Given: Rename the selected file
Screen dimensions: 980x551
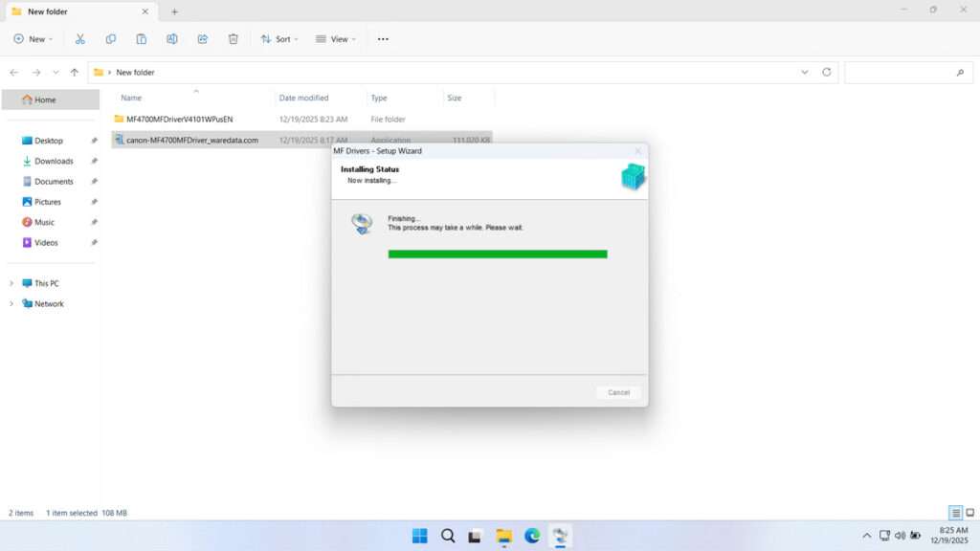Looking at the screenshot, I should 172,38.
